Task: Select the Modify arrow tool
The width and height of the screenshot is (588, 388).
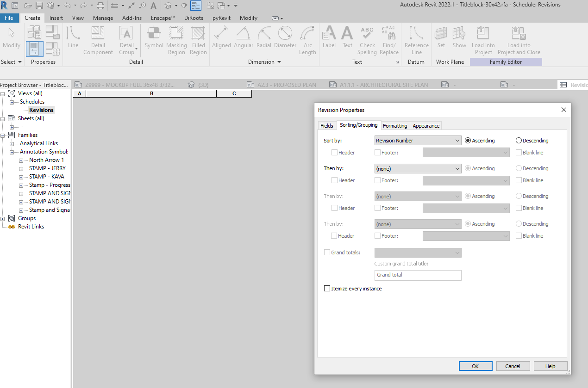Action: (12, 37)
